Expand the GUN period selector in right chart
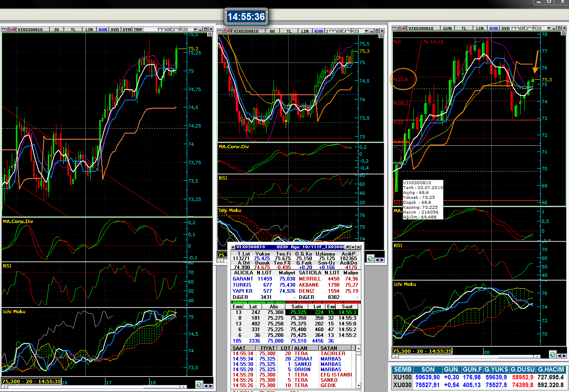The width and height of the screenshot is (569, 392). point(447,28)
